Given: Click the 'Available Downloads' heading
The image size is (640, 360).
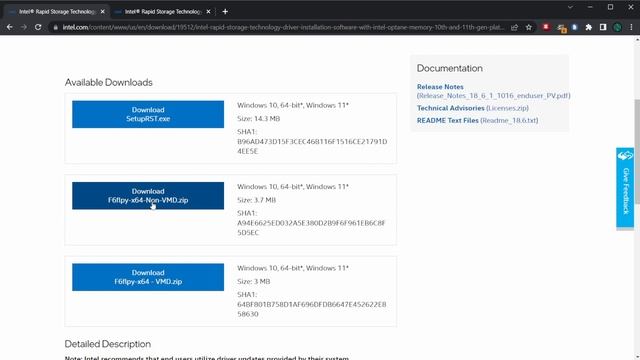Looking at the screenshot, I should tap(109, 82).
